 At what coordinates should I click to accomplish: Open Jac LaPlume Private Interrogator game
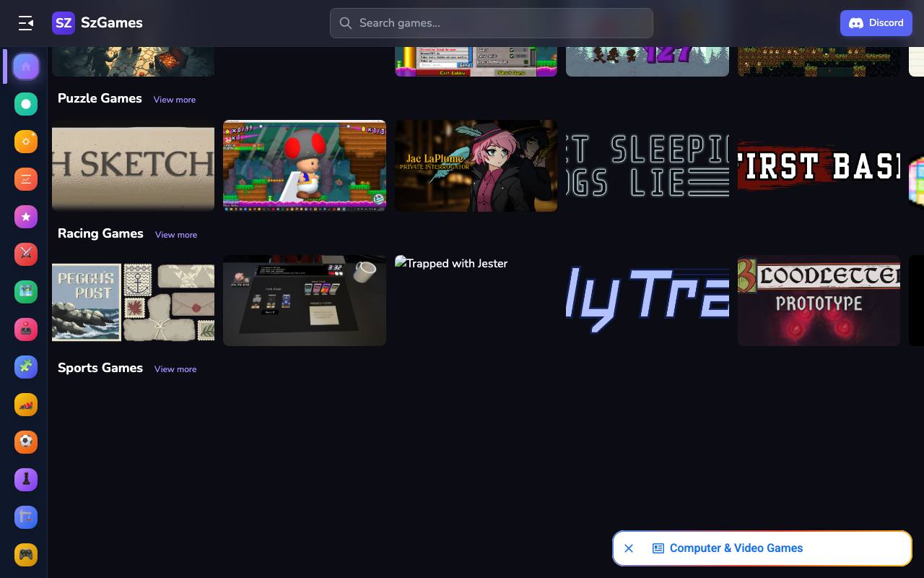476,165
